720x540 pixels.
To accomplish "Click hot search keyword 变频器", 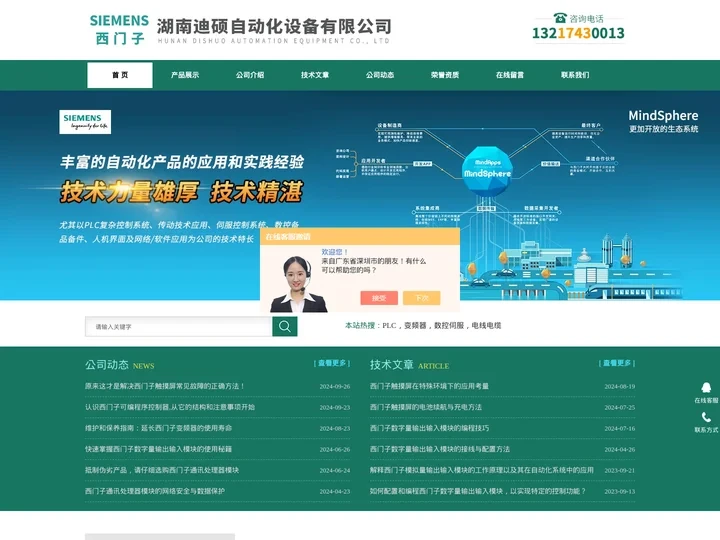I will click(415, 326).
